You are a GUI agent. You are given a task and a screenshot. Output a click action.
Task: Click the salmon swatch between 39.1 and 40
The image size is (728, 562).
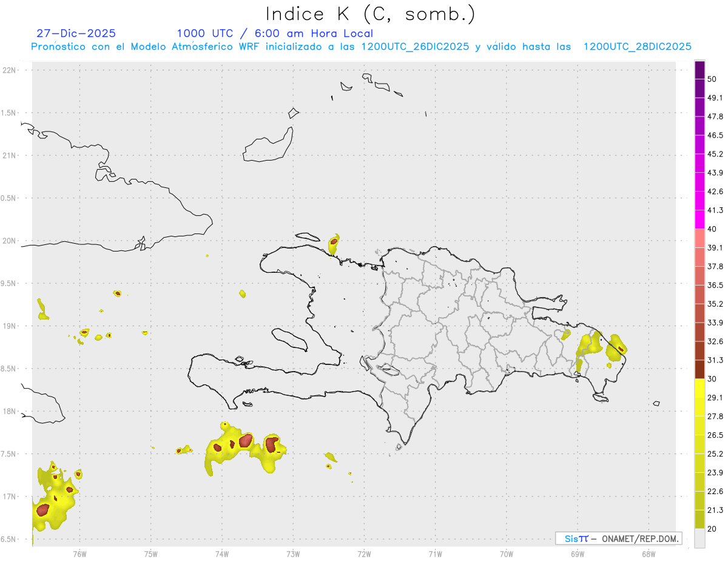pos(700,238)
